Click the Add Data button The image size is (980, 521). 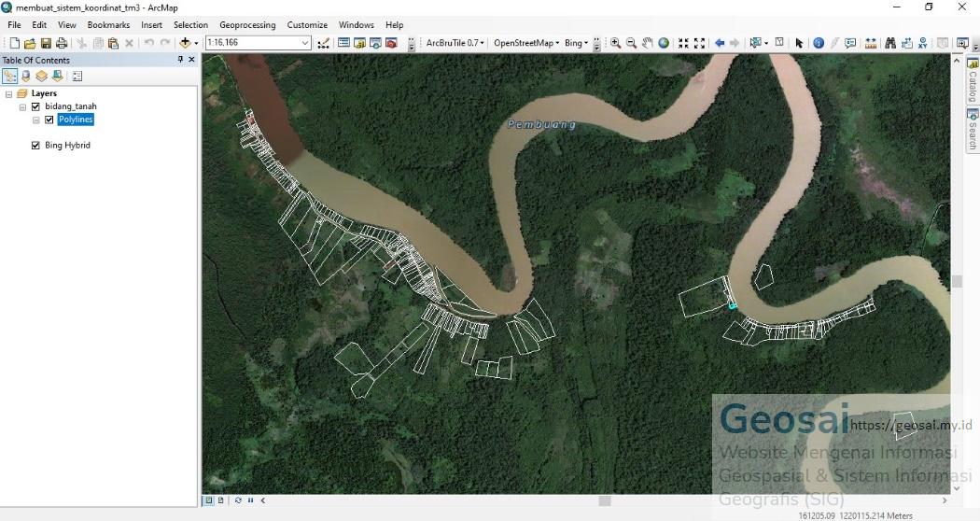pos(185,43)
